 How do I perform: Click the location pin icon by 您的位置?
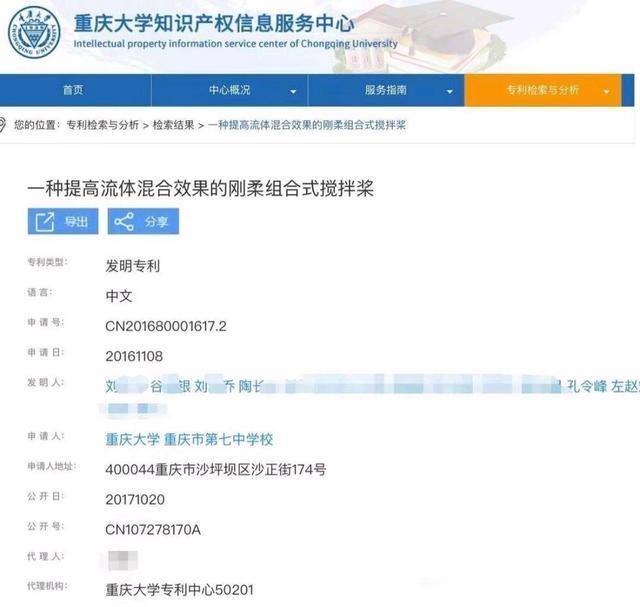click(2, 125)
